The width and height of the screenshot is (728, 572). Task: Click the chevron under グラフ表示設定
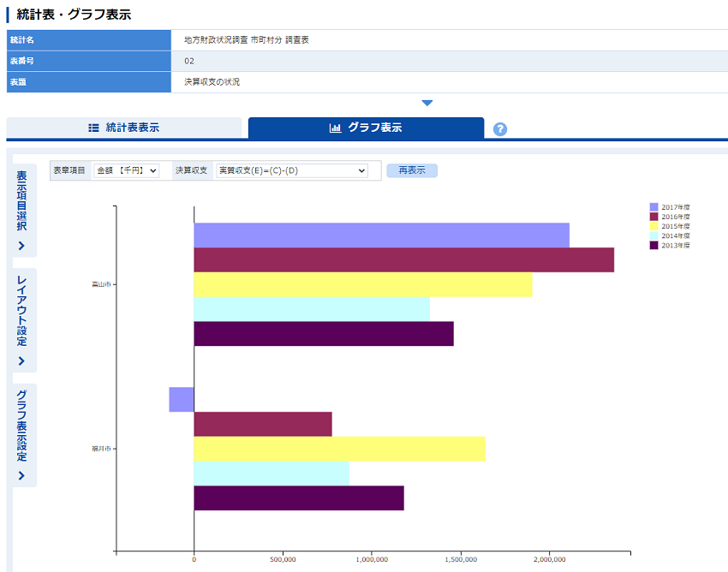pos(21,476)
